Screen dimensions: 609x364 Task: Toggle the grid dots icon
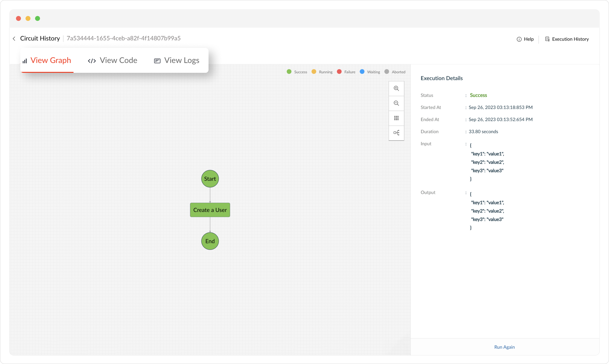click(x=396, y=118)
